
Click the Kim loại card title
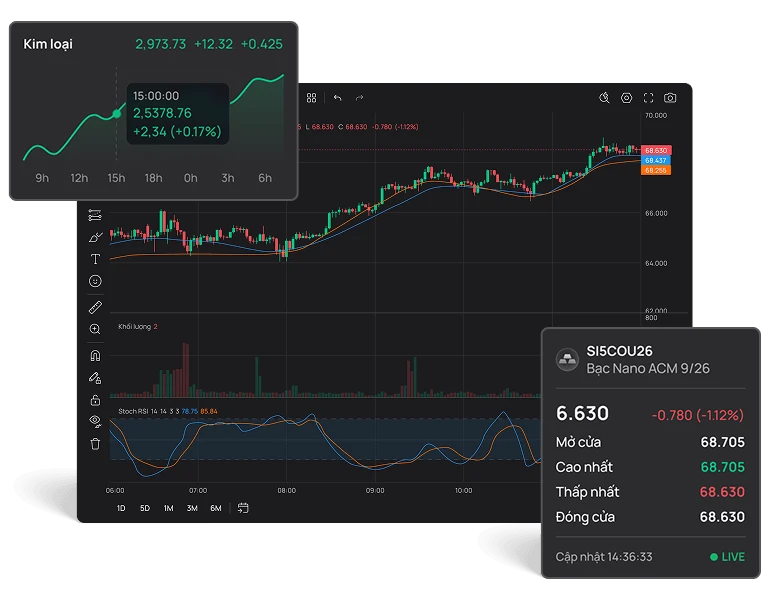(48, 44)
